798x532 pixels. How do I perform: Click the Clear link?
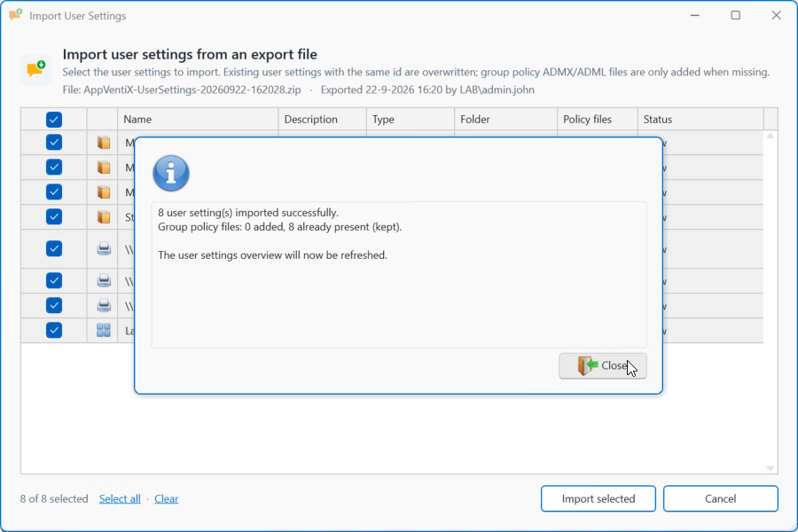(x=167, y=499)
